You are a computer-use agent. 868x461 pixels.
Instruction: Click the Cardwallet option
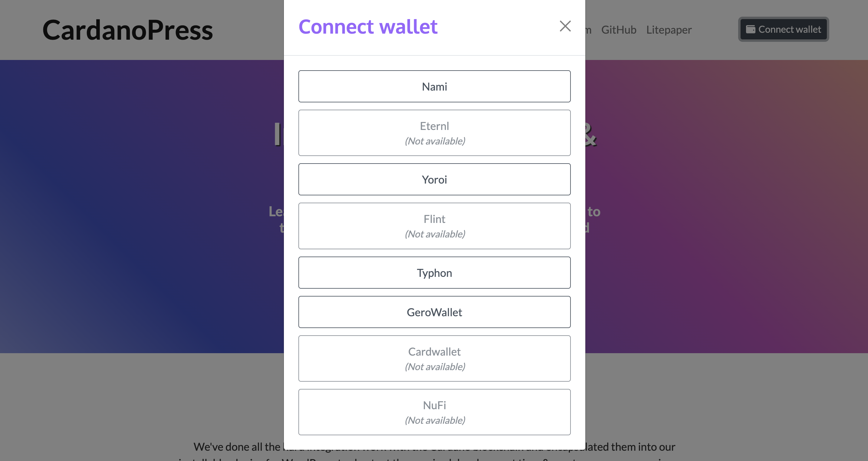[434, 358]
